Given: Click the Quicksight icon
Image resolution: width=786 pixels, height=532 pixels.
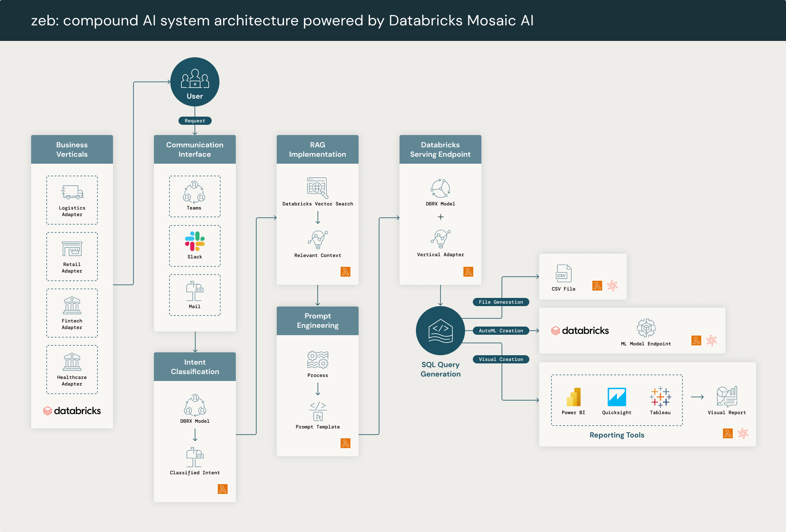Looking at the screenshot, I should (x=617, y=397).
